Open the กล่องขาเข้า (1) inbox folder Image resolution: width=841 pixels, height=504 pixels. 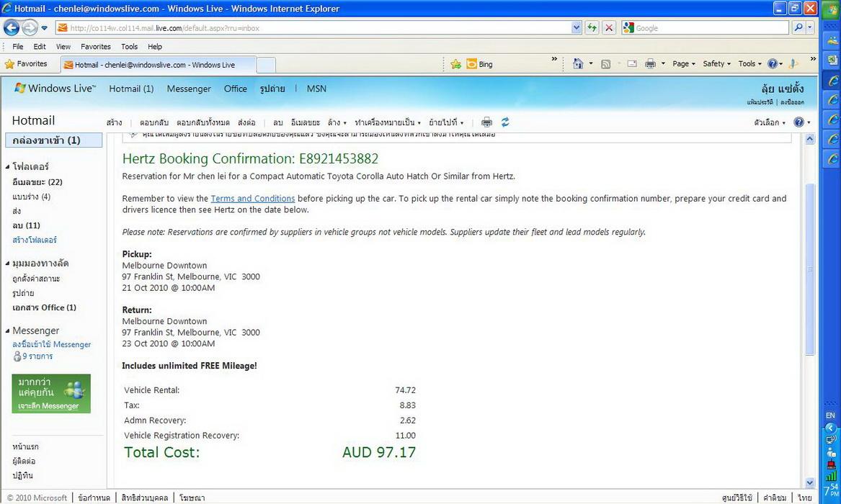tap(53, 140)
